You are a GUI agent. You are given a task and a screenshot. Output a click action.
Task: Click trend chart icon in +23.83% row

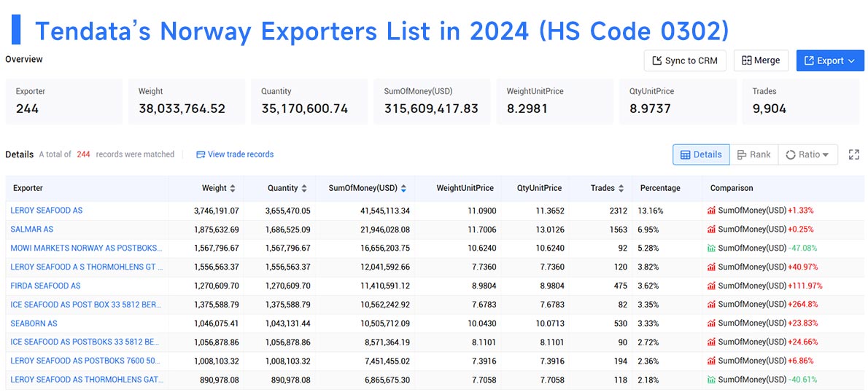711,324
